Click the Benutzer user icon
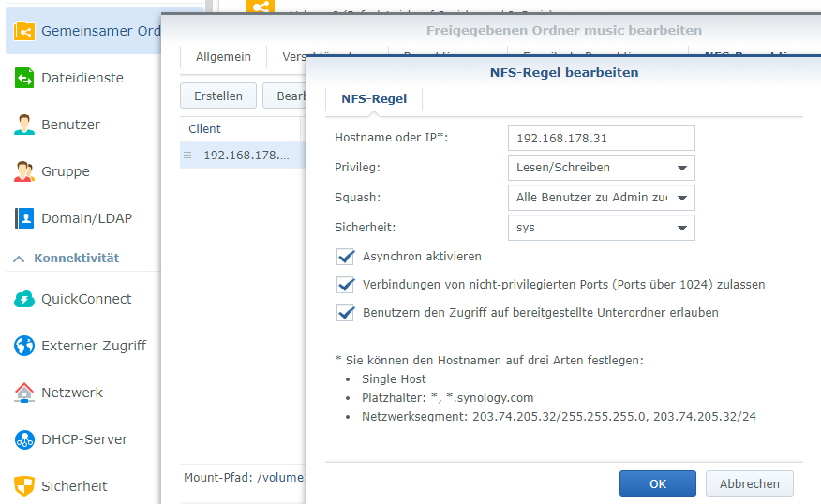 click(24, 125)
